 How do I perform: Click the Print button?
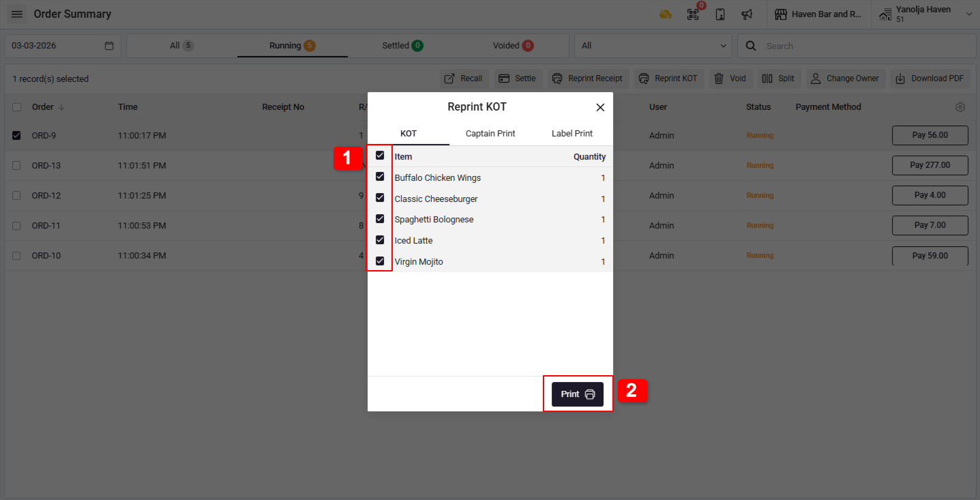(578, 394)
